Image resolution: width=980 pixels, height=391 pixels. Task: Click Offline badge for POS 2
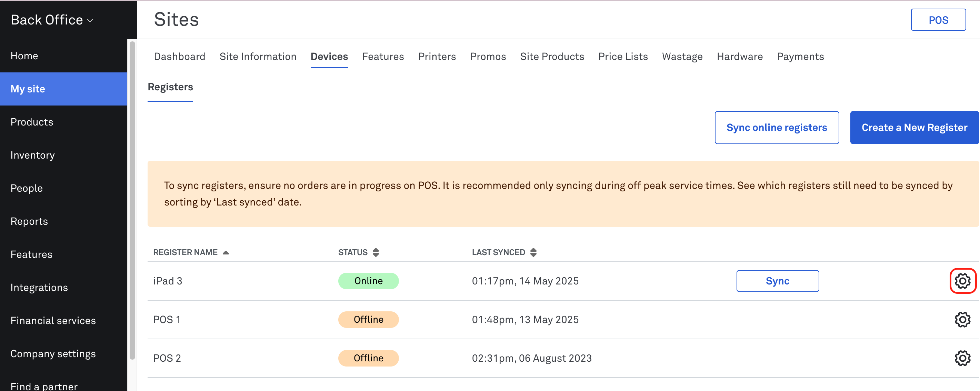pyautogui.click(x=368, y=358)
